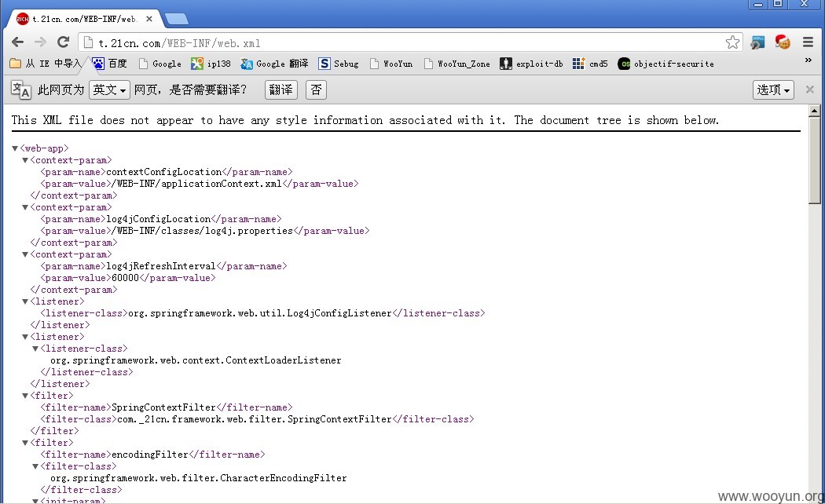Click the translate icon in the infobar

[21, 89]
